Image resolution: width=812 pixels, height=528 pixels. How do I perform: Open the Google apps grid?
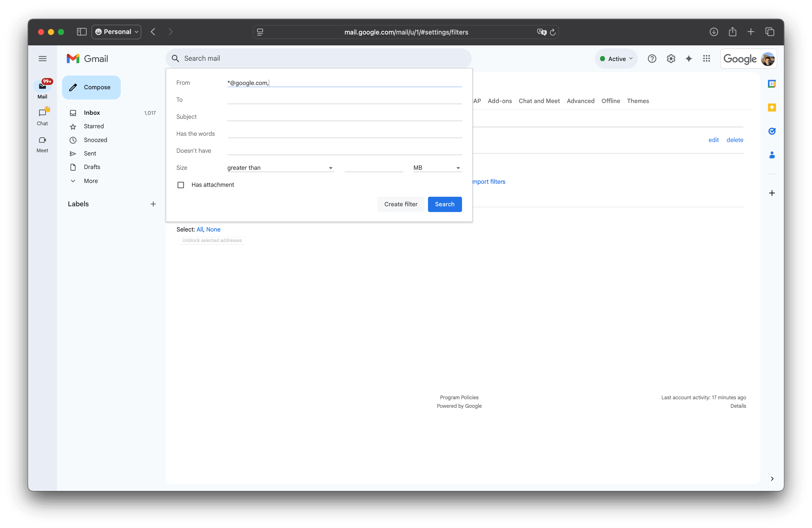click(706, 58)
